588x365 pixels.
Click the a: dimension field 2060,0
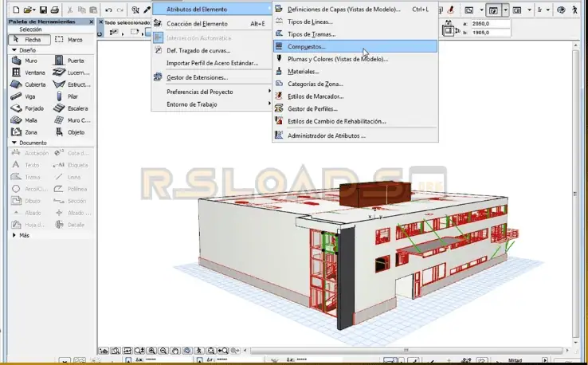pyautogui.click(x=491, y=24)
